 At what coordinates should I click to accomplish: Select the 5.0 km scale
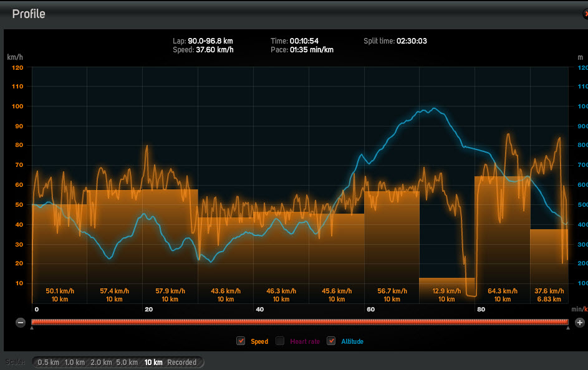(x=127, y=362)
